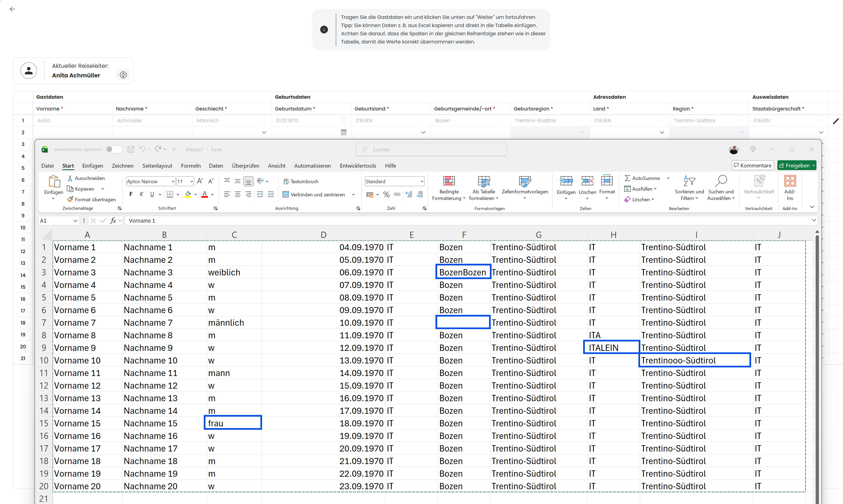
Task: Click the Format übertragen paintbrush icon
Action: (x=70, y=199)
